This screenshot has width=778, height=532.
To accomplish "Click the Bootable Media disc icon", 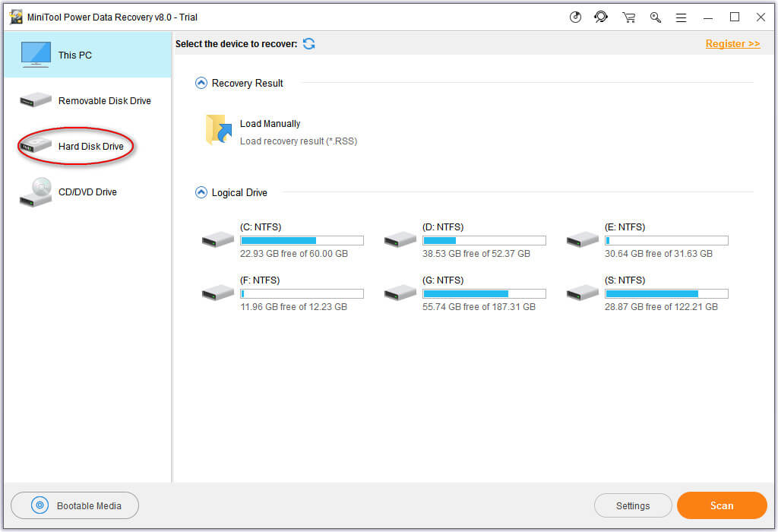I will [x=40, y=505].
